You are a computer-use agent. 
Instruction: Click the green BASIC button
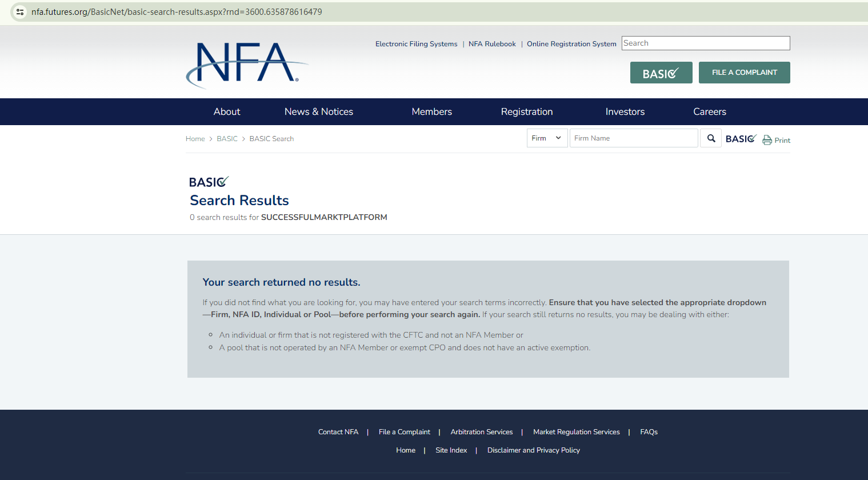(661, 73)
